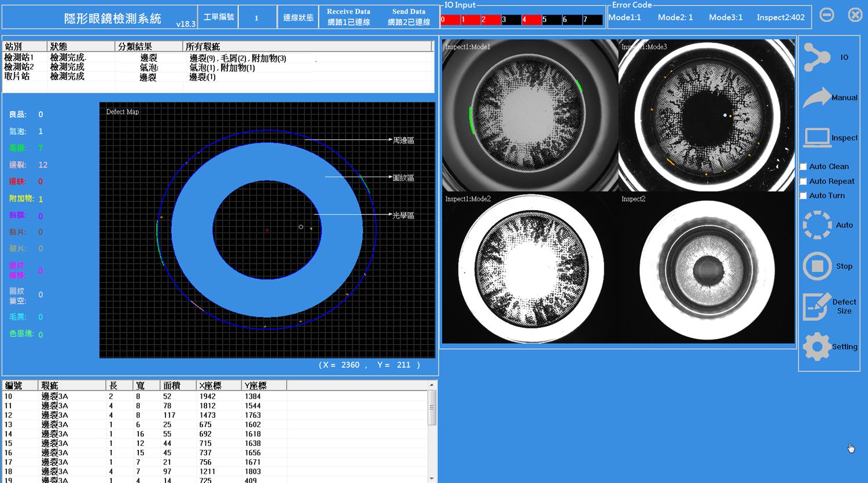Click the 連線狀態 button

298,17
